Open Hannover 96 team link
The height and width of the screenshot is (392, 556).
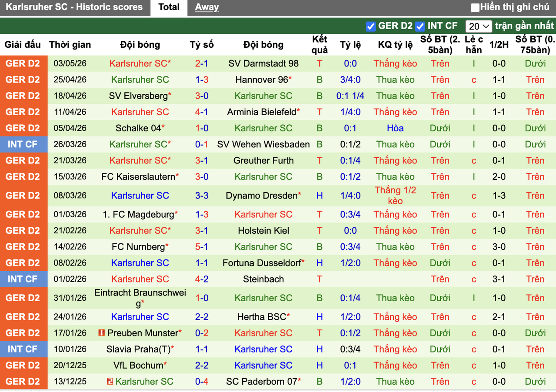tap(262, 80)
